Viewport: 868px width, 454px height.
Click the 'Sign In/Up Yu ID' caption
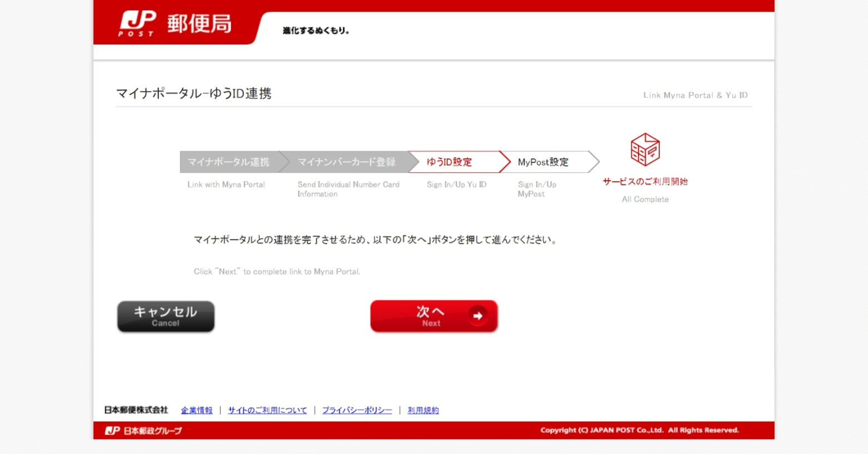(457, 184)
